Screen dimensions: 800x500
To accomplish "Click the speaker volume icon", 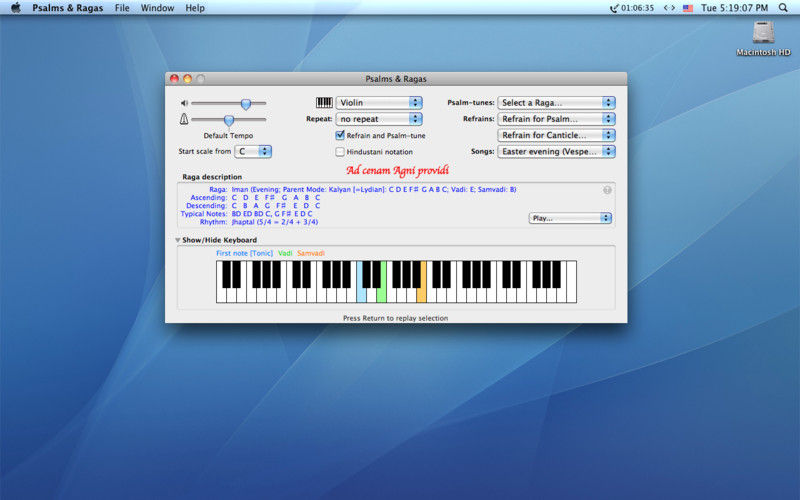I will [184, 103].
